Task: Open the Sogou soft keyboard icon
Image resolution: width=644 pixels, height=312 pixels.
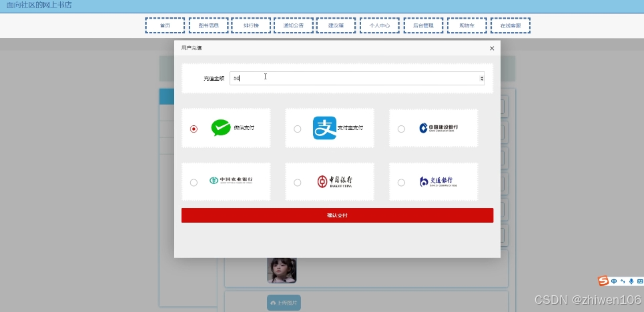Action: coord(640,281)
